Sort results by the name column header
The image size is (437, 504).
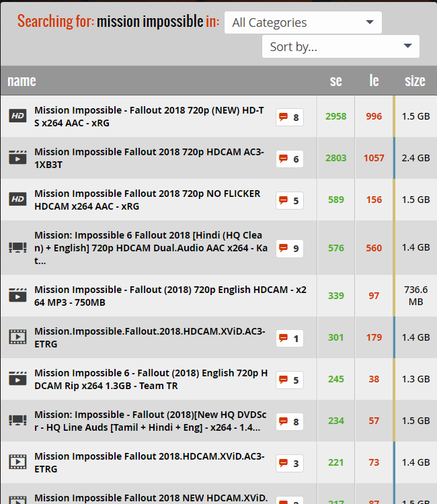point(22,81)
